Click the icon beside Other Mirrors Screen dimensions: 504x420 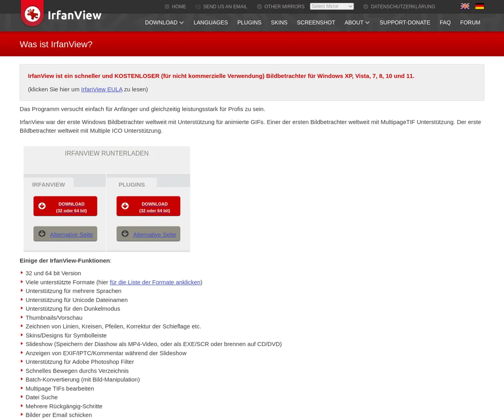pyautogui.click(x=260, y=7)
